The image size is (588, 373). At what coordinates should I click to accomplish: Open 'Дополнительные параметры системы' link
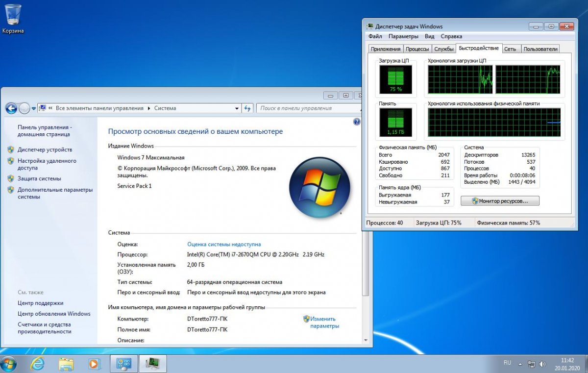(55, 193)
